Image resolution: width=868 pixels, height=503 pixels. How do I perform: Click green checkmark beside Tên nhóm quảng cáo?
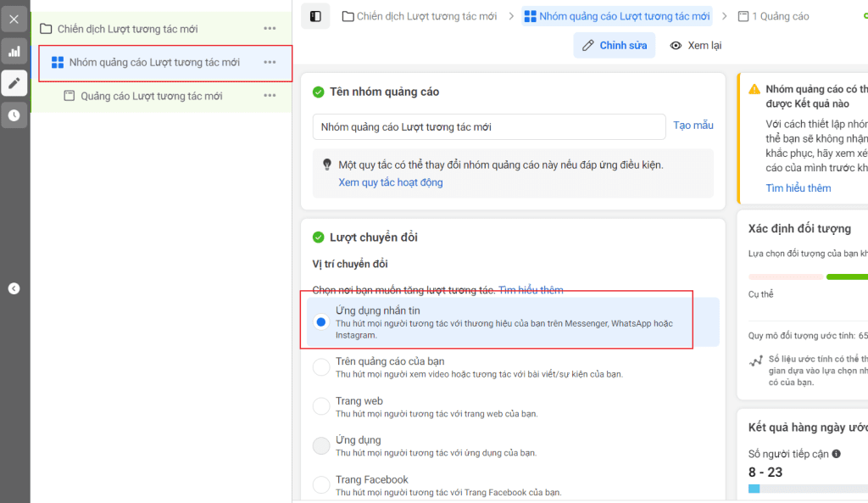(319, 92)
